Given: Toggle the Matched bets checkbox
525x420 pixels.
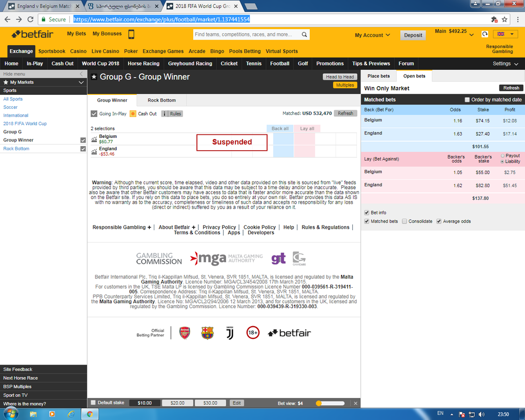Looking at the screenshot, I should 367,222.
